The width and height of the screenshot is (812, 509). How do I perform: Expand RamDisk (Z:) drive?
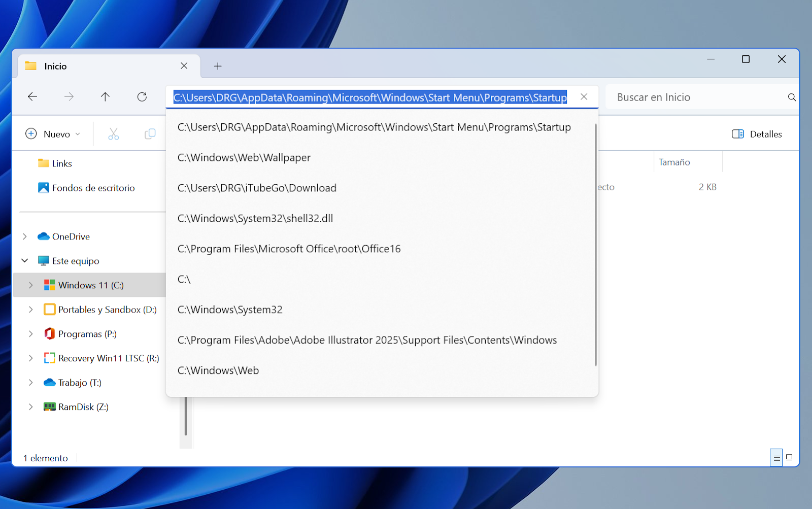point(31,407)
